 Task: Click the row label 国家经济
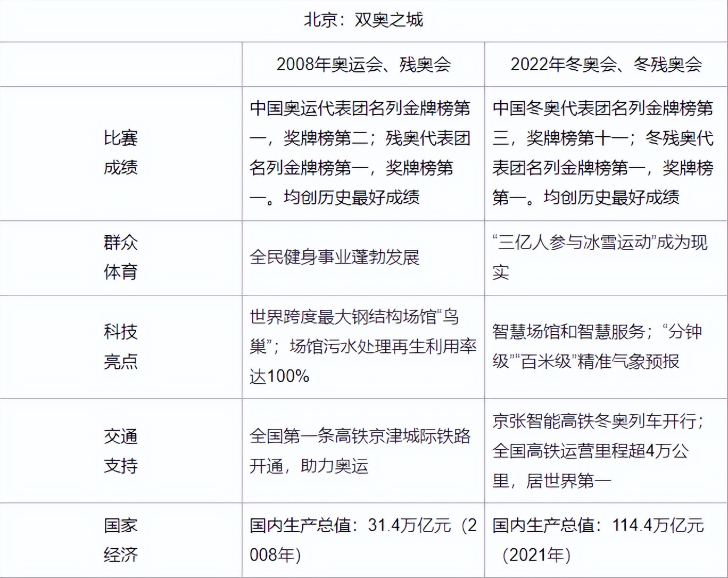(121, 540)
